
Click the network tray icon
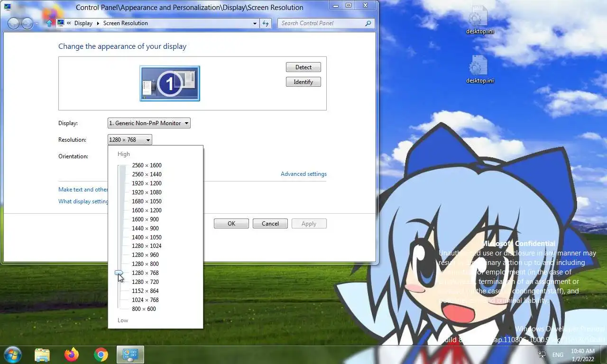542,355
